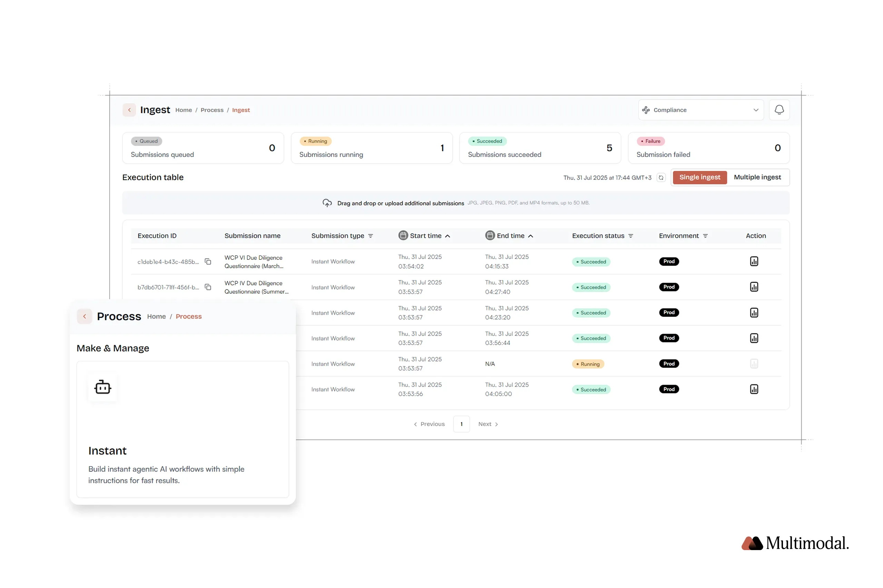Go to Previous page
This screenshot has height=588, width=883.
coord(429,424)
